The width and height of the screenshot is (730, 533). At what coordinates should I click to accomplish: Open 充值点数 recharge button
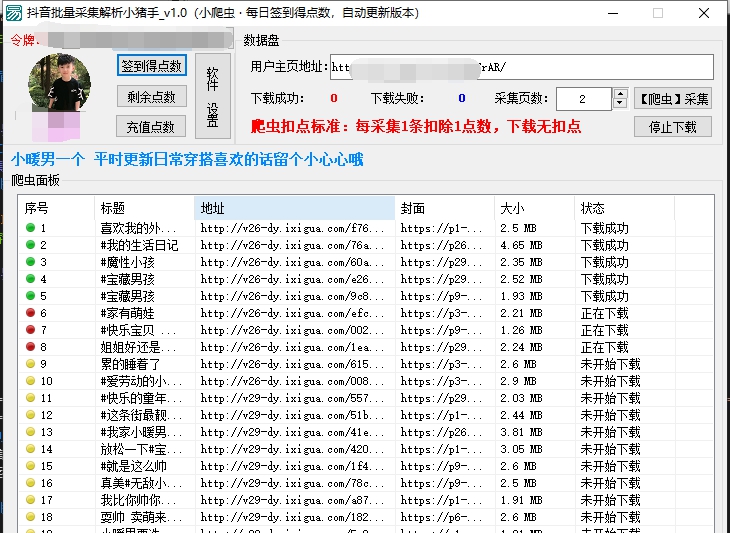click(x=151, y=127)
